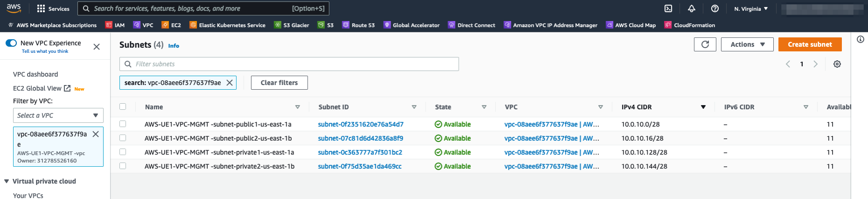Open the S3 bookmark shortcut
The image size is (868, 199).
(x=326, y=25)
